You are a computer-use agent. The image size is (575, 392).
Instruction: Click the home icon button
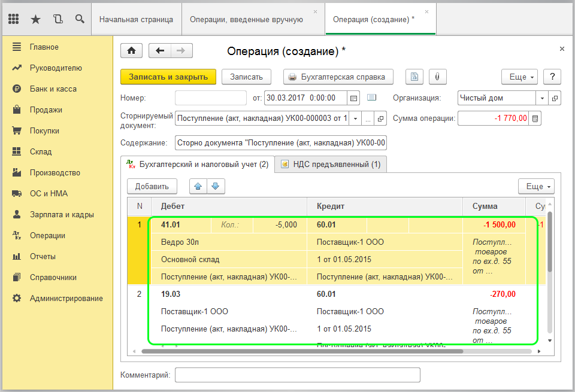tap(132, 51)
